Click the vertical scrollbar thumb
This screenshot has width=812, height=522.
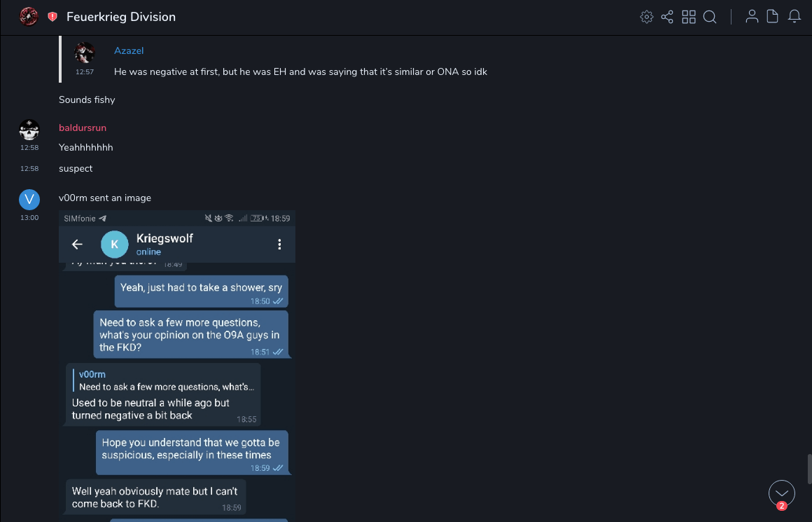(x=808, y=468)
